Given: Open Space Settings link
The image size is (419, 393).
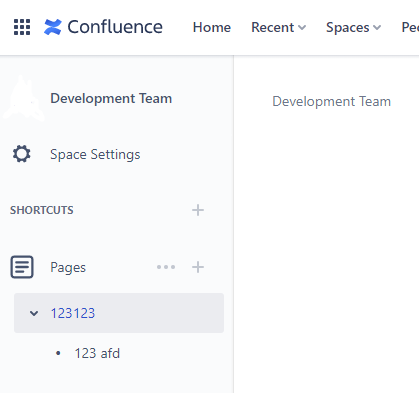Looking at the screenshot, I should 95,154.
